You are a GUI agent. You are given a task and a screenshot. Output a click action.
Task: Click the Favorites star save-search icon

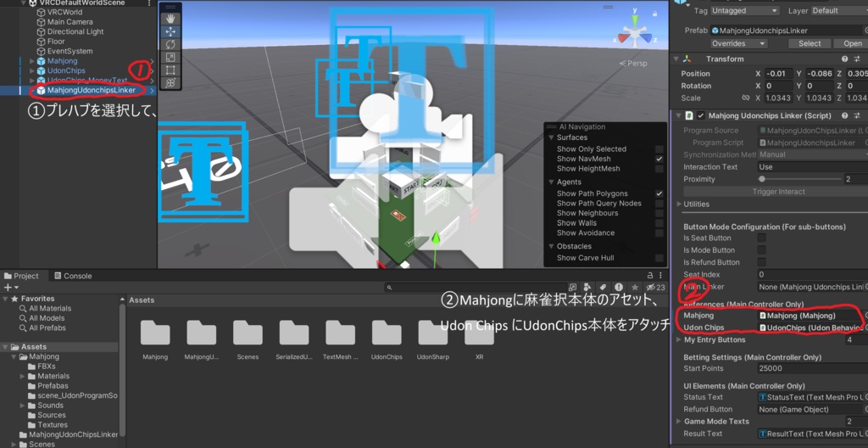coord(634,287)
